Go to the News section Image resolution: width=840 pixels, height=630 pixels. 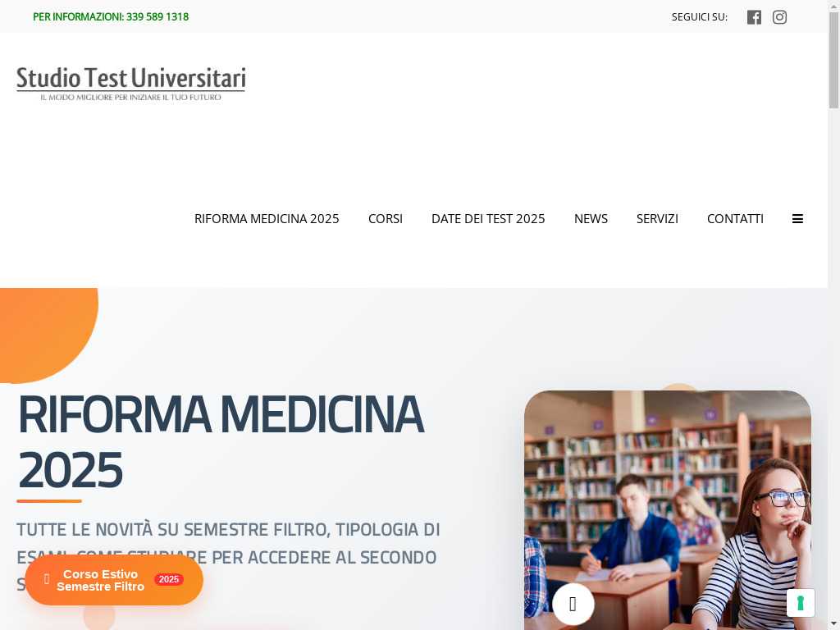[x=591, y=218]
